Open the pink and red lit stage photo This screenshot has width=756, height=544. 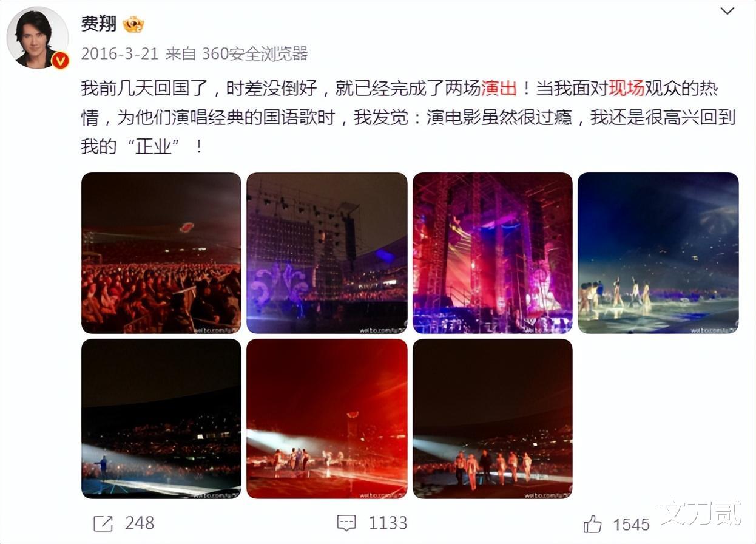coord(493,253)
